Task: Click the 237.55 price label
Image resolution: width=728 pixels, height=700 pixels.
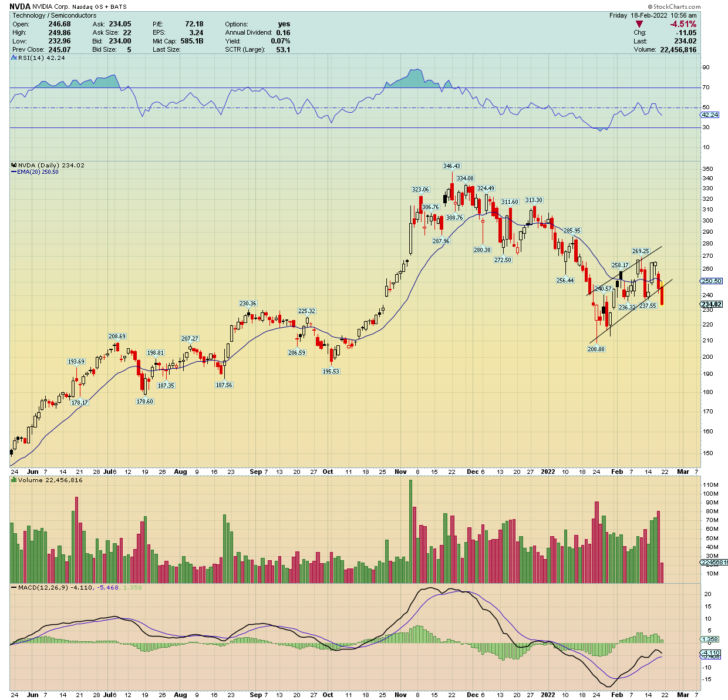Action: coord(647,306)
